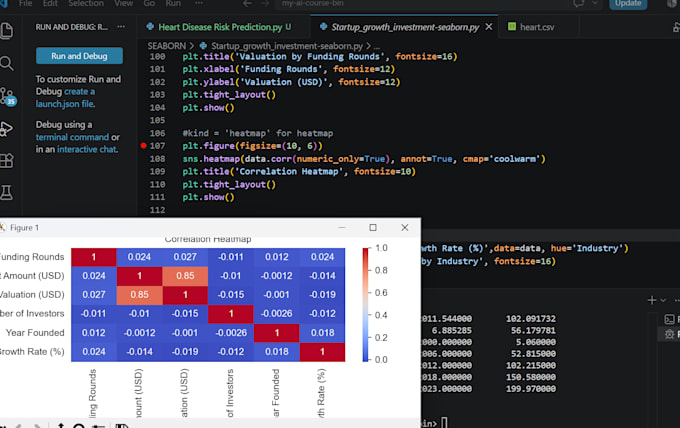This screenshot has height=428, width=680.
Task: Minimize the Figure 1 plot window
Action: pyautogui.click(x=342, y=228)
